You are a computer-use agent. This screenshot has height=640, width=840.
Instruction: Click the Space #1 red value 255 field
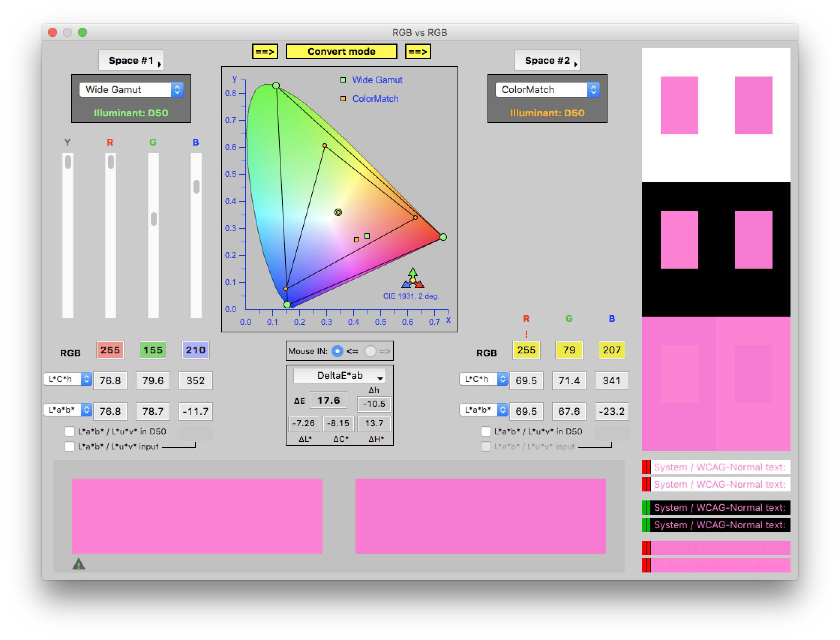pos(110,350)
